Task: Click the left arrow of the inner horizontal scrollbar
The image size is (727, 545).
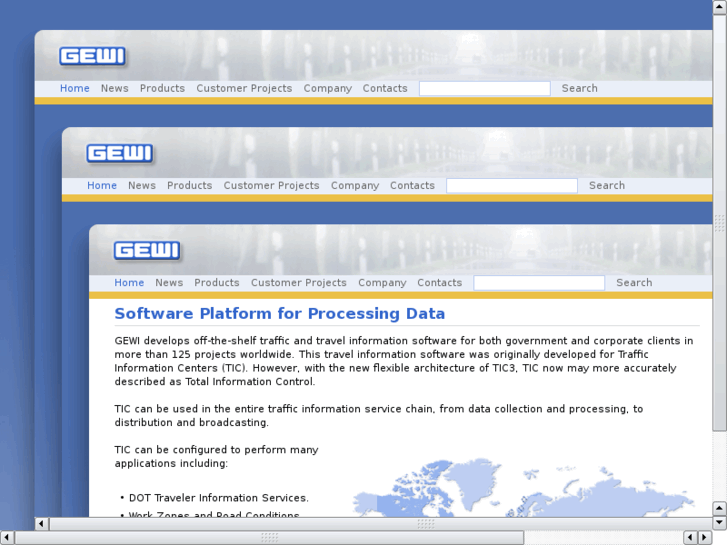Action: click(41, 524)
